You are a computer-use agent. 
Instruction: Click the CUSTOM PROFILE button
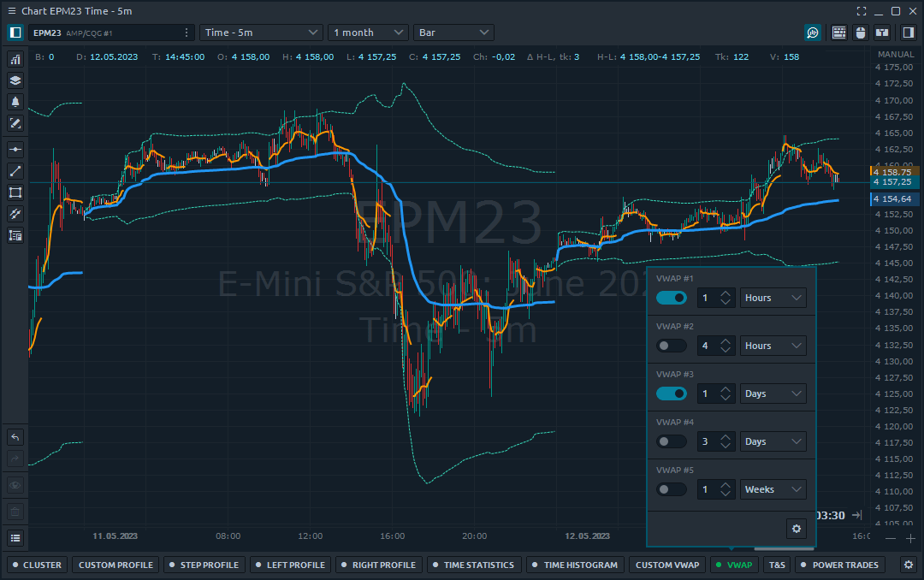[115, 565]
